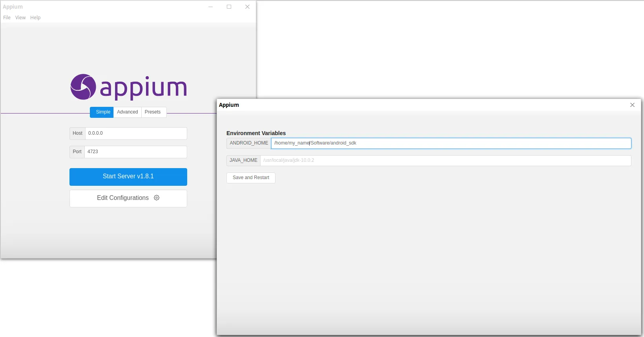Close the main Appium window
The width and height of the screenshot is (644, 337).
tap(248, 7)
